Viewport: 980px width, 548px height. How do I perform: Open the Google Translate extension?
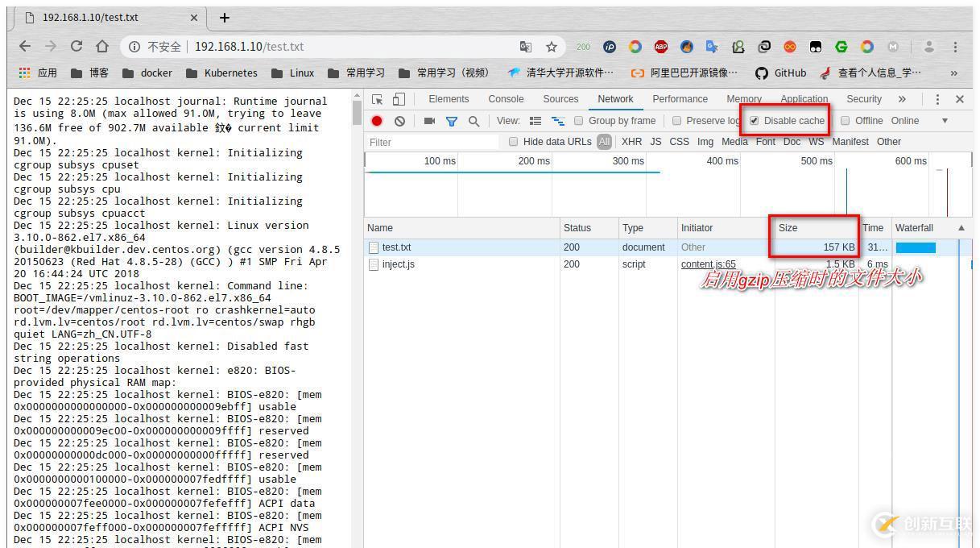(x=713, y=47)
